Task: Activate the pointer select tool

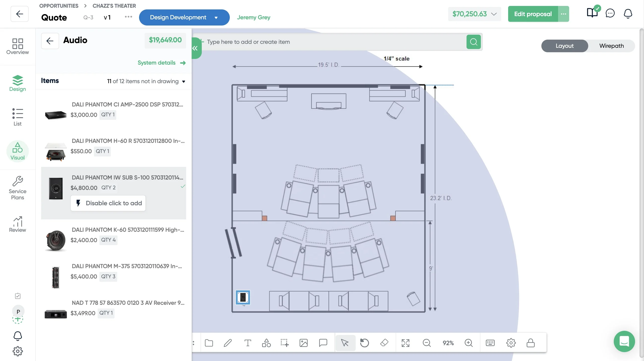Action: [x=345, y=343]
